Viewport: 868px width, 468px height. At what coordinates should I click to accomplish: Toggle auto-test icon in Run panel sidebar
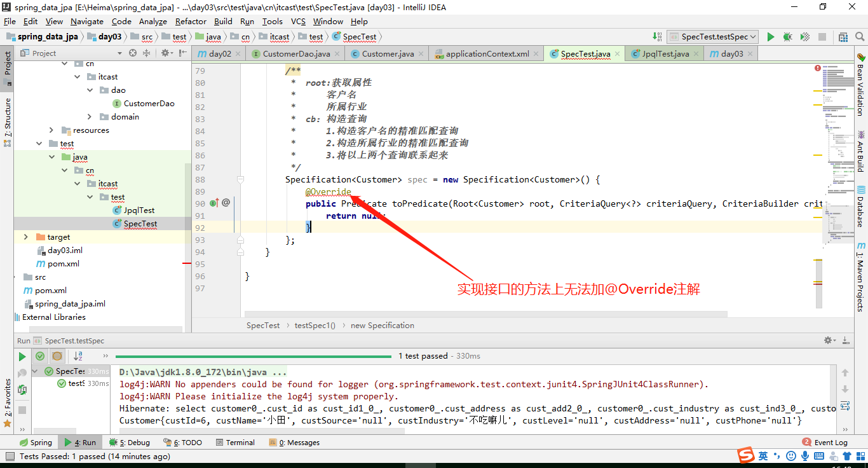click(22, 390)
